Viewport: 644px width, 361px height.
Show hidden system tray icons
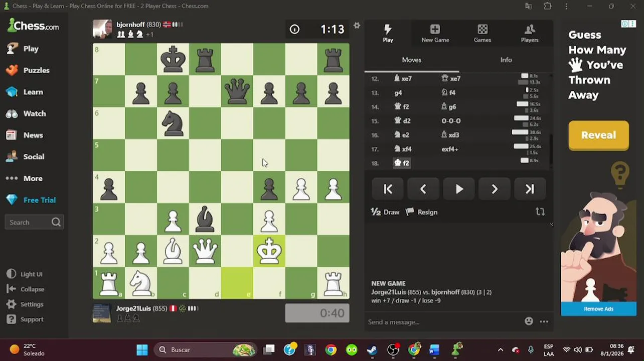click(500, 349)
